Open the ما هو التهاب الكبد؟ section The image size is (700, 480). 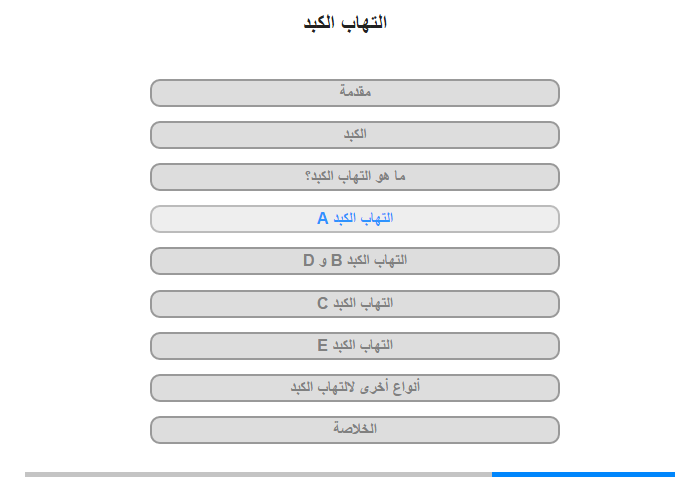(x=354, y=177)
